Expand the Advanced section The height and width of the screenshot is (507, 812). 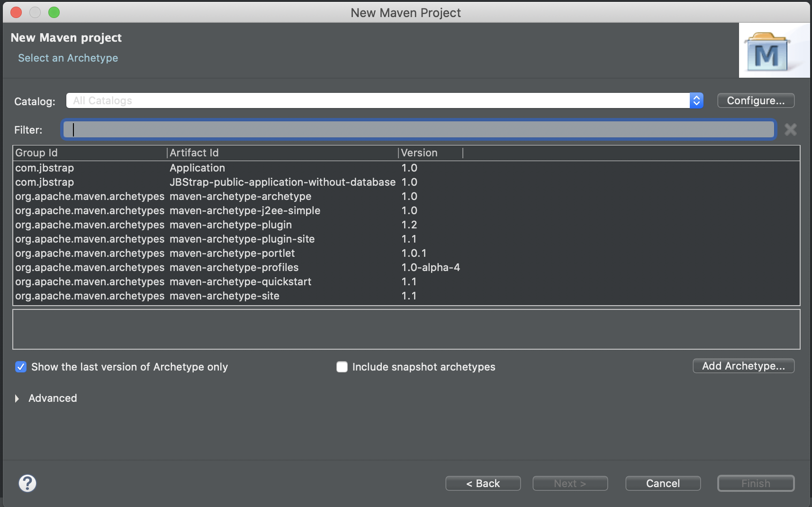pos(17,398)
